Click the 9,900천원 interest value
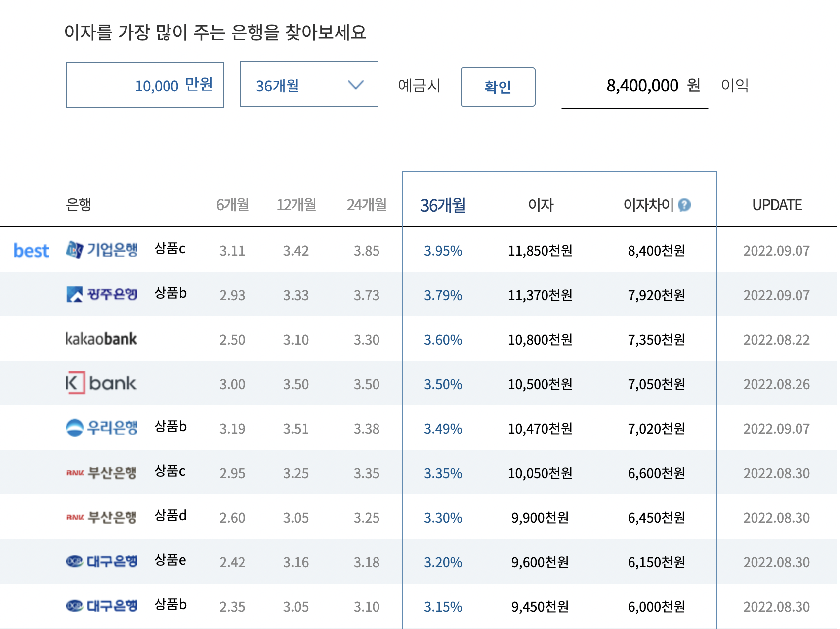 pos(540,518)
